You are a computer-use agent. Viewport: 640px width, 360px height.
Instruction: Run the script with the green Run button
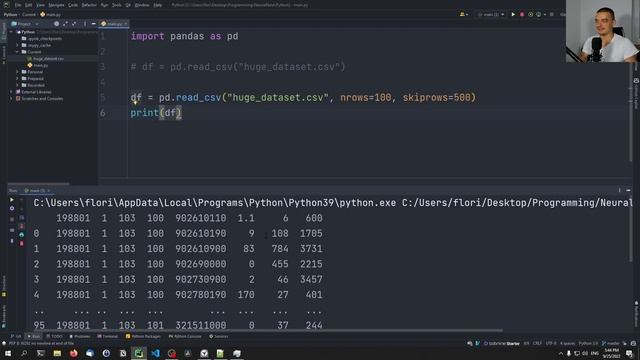(513, 14)
